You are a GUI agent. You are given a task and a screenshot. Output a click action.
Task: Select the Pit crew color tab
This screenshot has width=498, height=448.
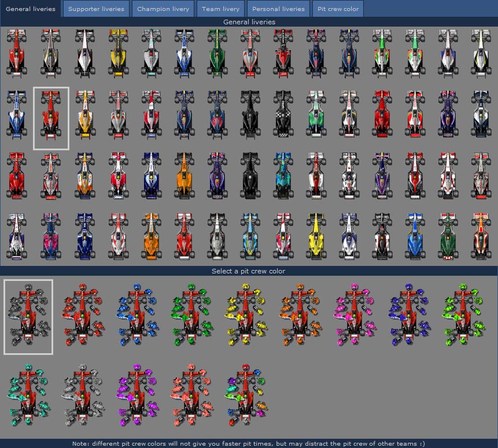(338, 9)
